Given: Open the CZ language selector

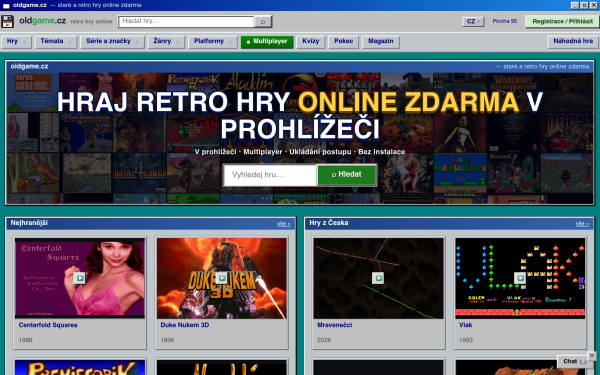Looking at the screenshot, I should pyautogui.click(x=473, y=21).
